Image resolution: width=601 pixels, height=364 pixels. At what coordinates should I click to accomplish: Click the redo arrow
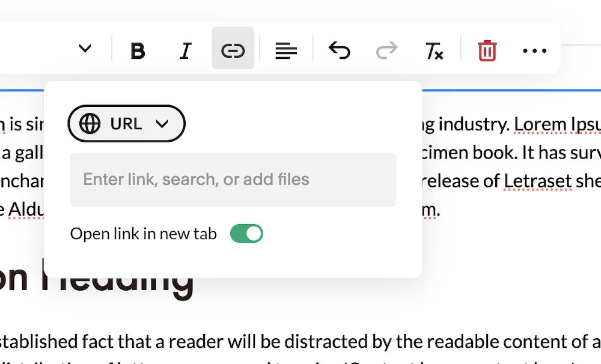386,50
